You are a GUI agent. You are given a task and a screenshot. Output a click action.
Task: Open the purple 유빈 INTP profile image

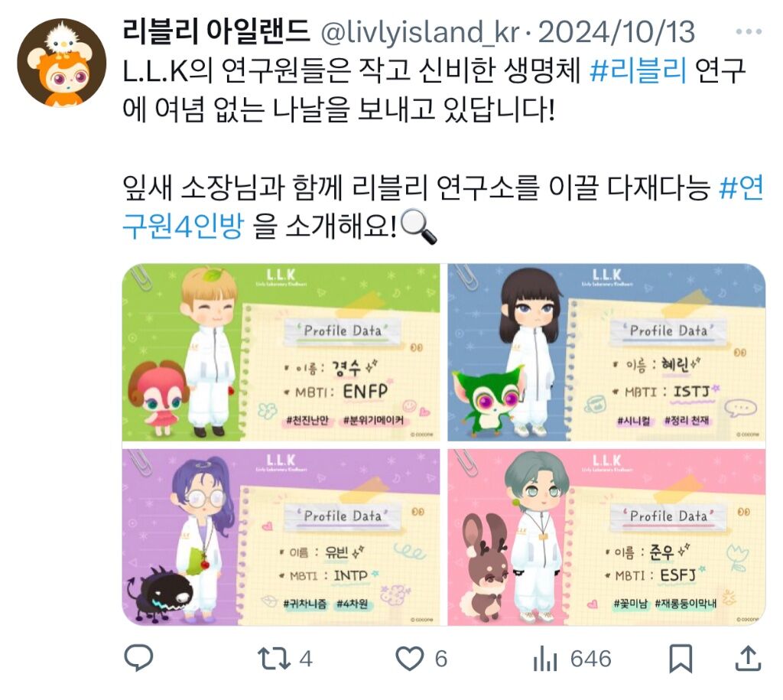click(x=281, y=537)
